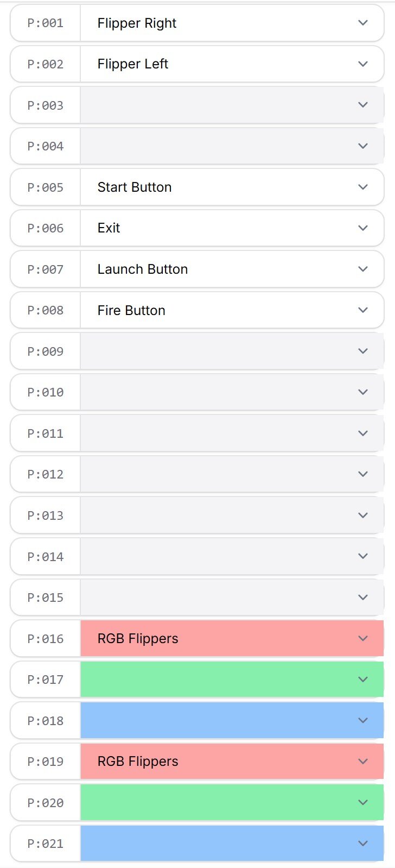Expand the empty P:012 dropdown arrow
The image size is (395, 868).
point(363,474)
